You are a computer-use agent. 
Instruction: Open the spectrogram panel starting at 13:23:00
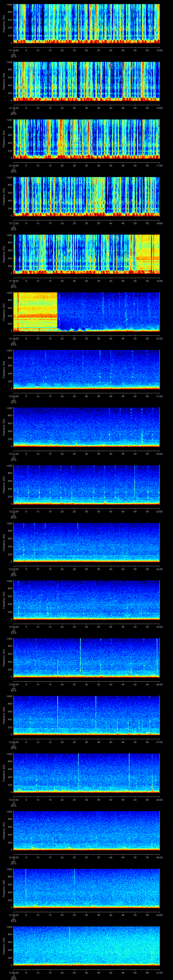[x=86, y=542]
